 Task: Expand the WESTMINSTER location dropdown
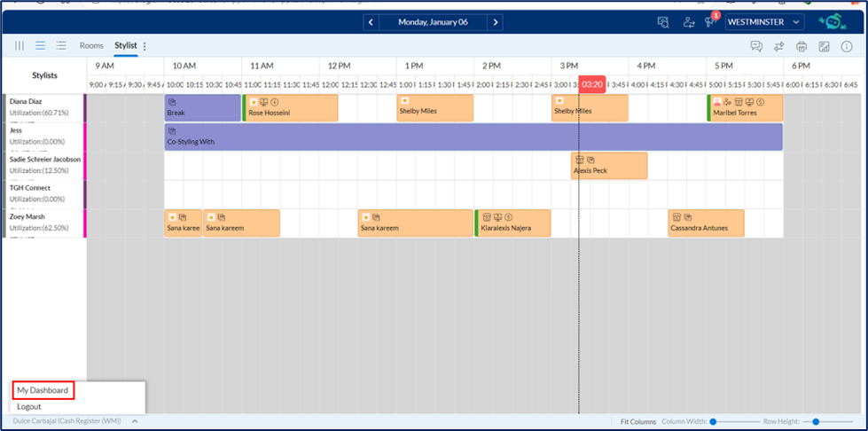click(764, 22)
